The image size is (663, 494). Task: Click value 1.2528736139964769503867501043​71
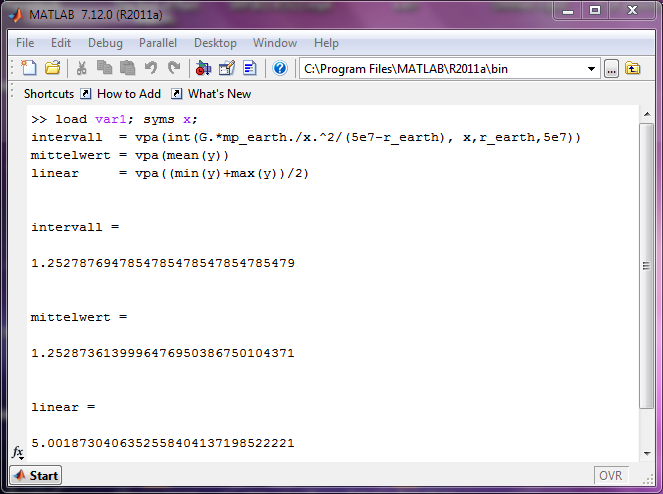[x=163, y=353]
